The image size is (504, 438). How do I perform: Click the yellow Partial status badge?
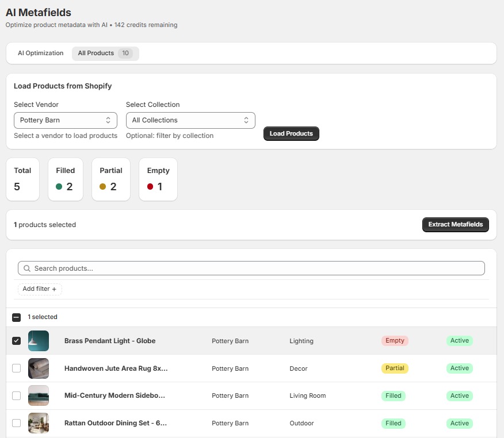pos(395,368)
